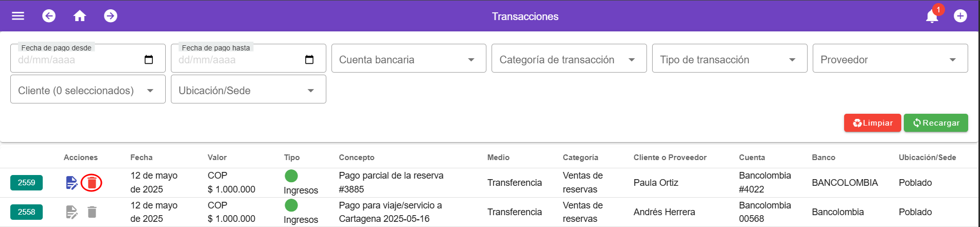This screenshot has width=980, height=227.
Task: Open the notifications bell
Action: point(932,16)
